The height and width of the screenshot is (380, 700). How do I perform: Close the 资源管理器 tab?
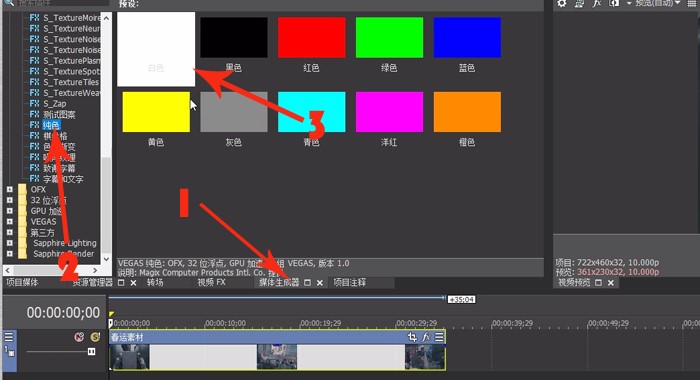pos(133,283)
